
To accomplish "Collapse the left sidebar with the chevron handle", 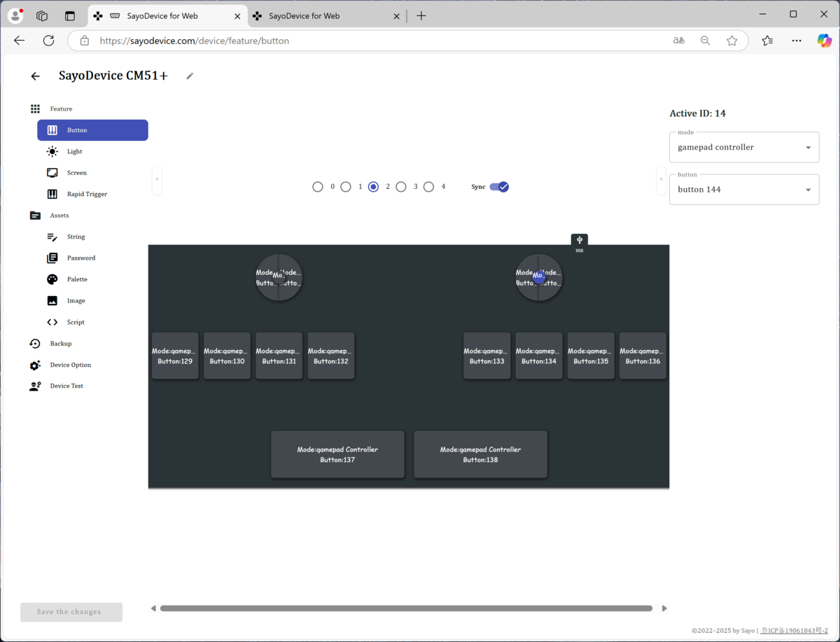I will (x=157, y=180).
